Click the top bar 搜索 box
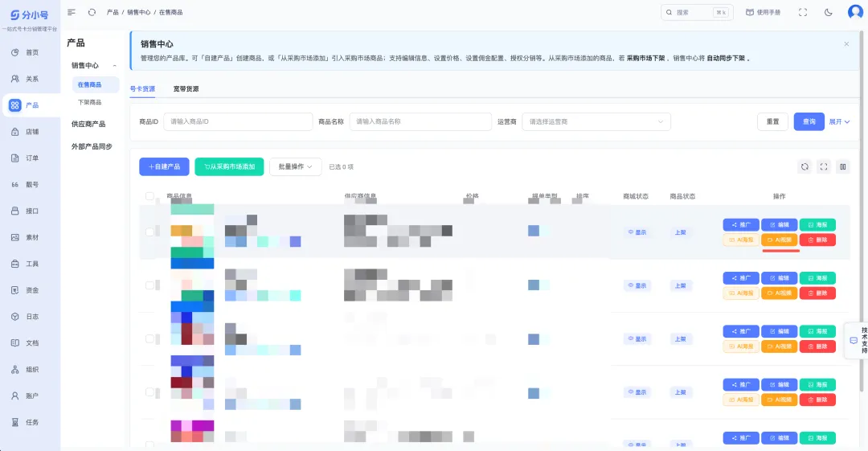The image size is (868, 451). (x=697, y=12)
